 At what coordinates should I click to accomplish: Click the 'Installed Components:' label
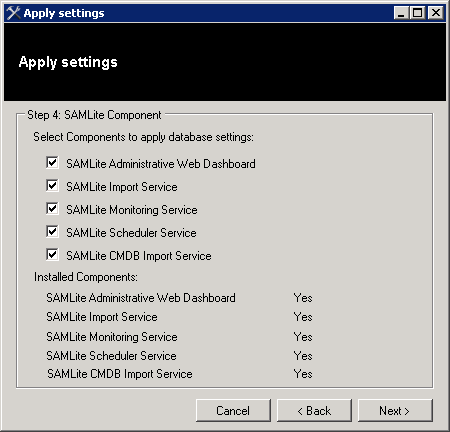click(86, 277)
